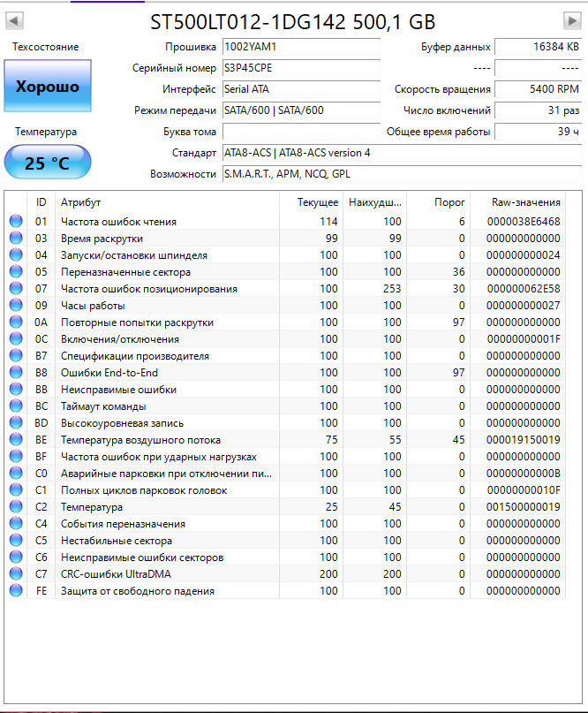Click the 25 °C temperature button

pos(48,163)
